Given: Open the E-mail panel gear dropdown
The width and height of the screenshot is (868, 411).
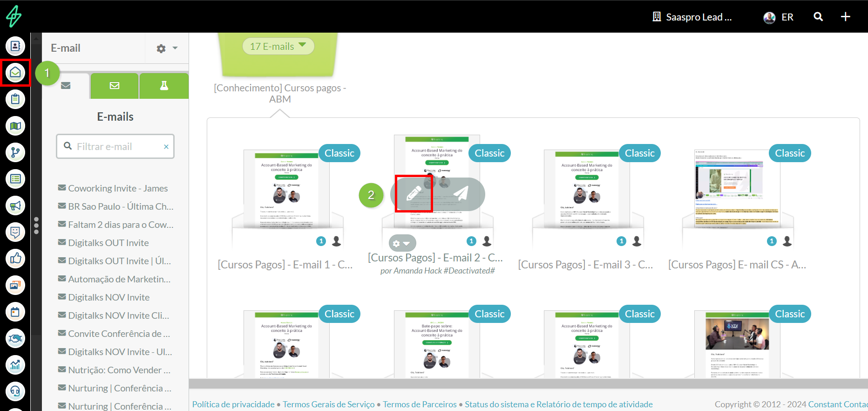Looking at the screenshot, I should pos(167,48).
